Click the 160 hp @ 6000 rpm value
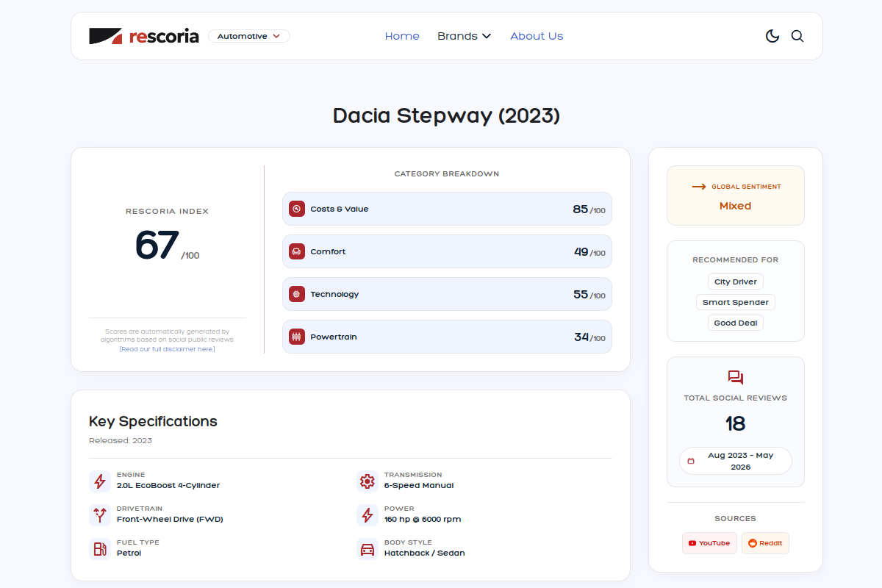The width and height of the screenshot is (882, 588). click(423, 519)
